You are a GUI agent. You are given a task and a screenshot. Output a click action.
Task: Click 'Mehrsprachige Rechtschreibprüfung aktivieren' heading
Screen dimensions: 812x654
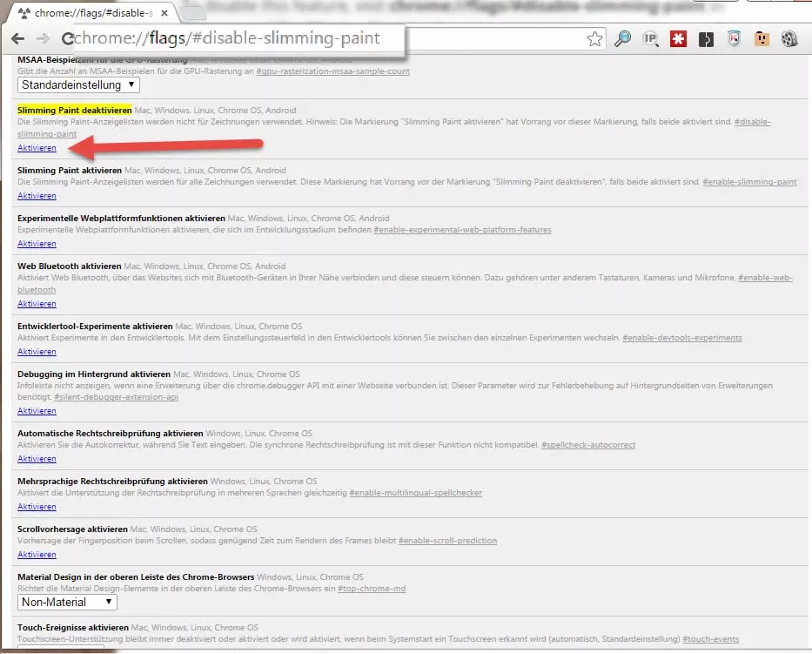pyautogui.click(x=112, y=482)
